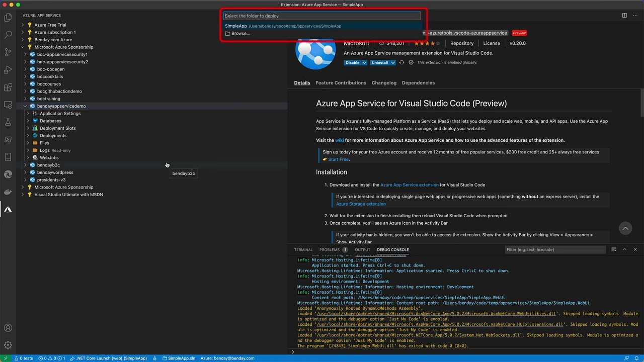Open the Azure App Service extension link
The height and width of the screenshot is (362, 644).
pyautogui.click(x=410, y=185)
